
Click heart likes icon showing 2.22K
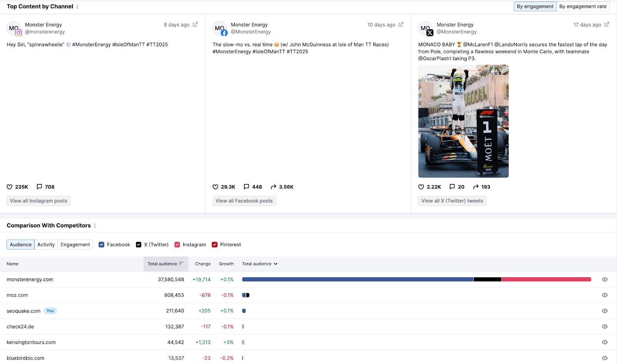[421, 187]
